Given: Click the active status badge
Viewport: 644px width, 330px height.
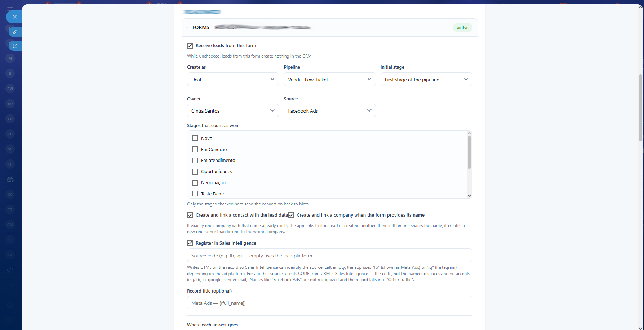Looking at the screenshot, I should pos(463,28).
